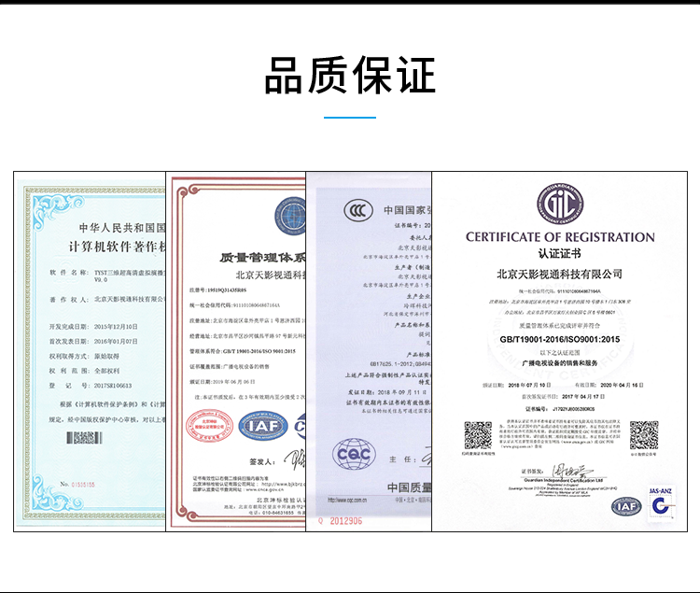Click the line 权利取得方式 原始取得
This screenshot has height=593, width=700.
(x=84, y=357)
